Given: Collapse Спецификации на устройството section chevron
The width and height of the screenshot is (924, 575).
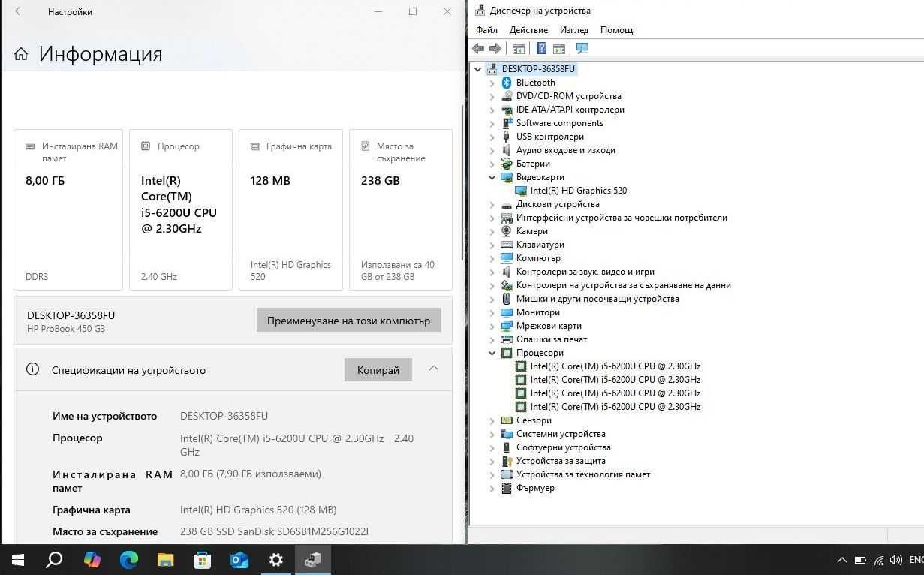Looking at the screenshot, I should pos(433,369).
